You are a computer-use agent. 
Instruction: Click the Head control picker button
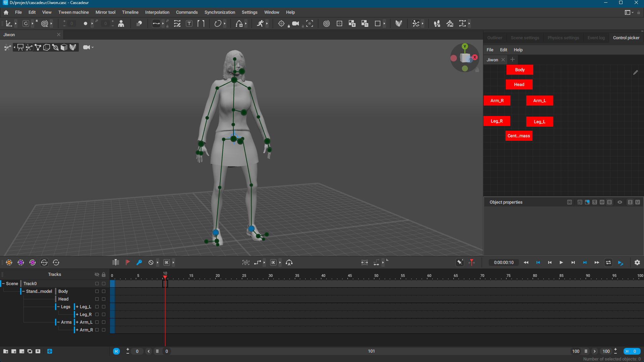pos(519,84)
